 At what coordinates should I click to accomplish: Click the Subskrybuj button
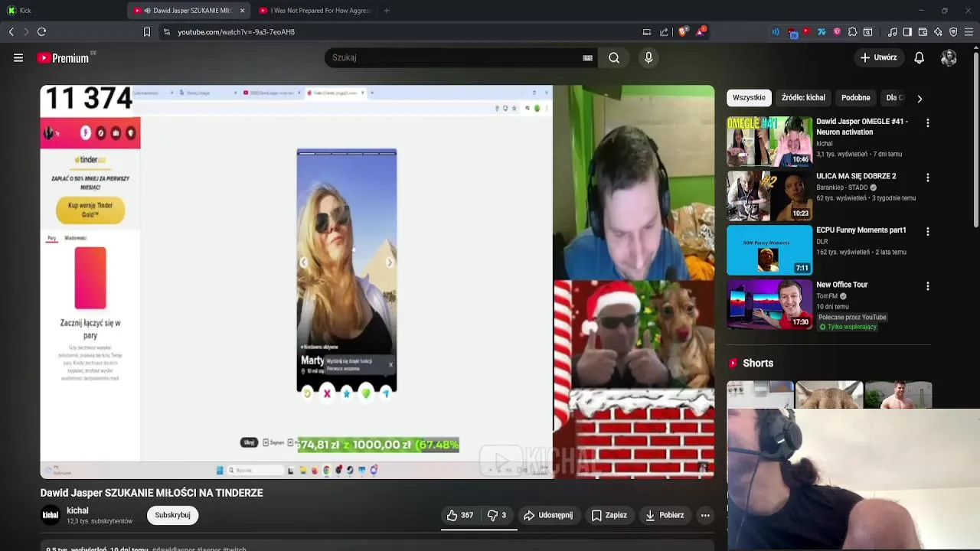coord(172,515)
